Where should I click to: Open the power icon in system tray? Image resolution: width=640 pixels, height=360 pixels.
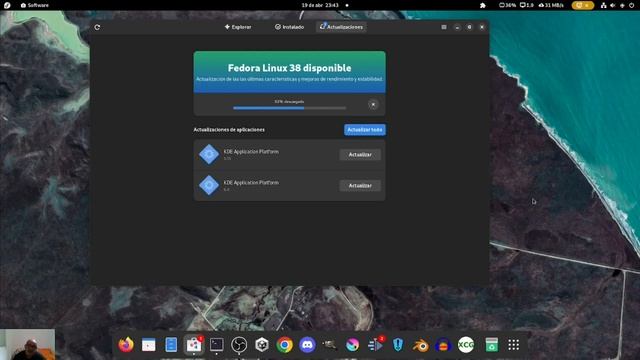(x=631, y=5)
